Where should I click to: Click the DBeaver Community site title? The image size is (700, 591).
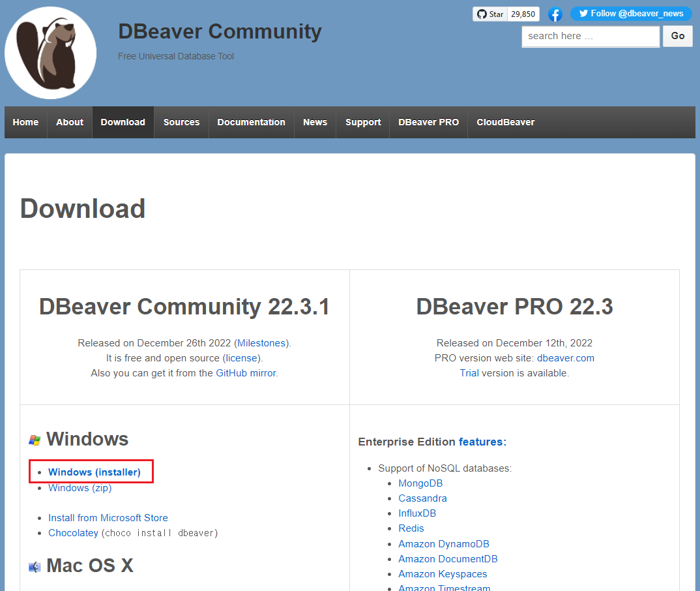point(220,32)
